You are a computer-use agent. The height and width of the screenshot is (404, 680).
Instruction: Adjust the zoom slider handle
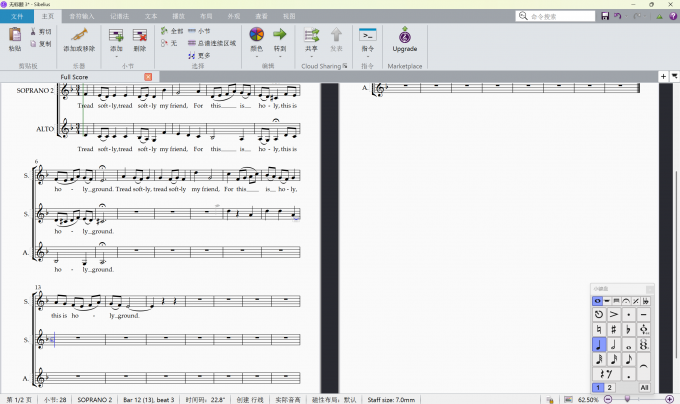[627, 399]
